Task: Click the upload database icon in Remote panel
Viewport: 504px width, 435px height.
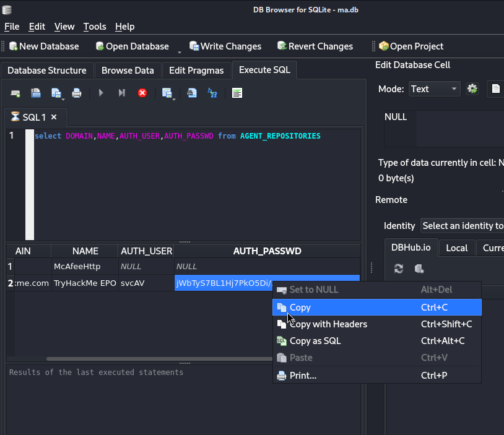Action: 419,269
